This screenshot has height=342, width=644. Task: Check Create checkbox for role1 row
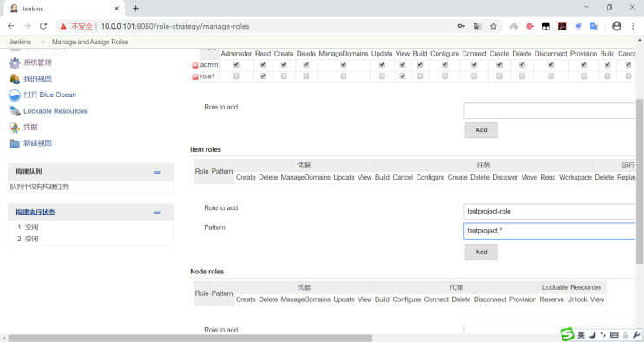point(284,76)
